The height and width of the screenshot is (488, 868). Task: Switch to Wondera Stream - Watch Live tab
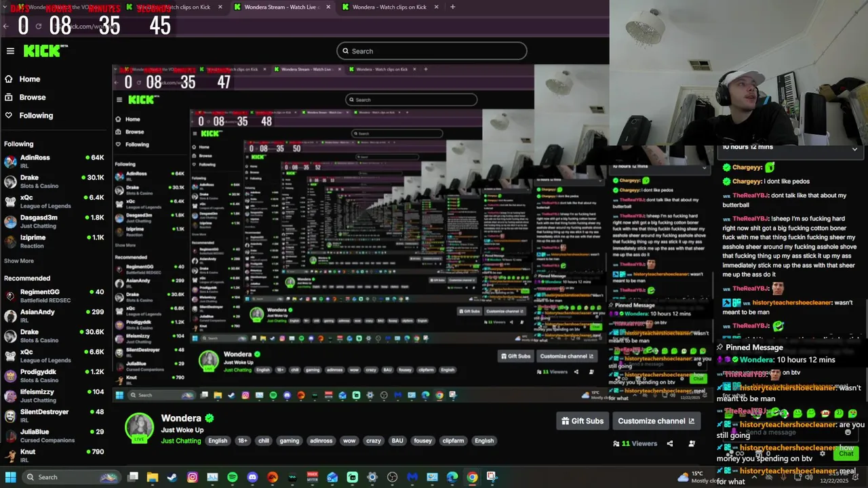[x=282, y=7]
